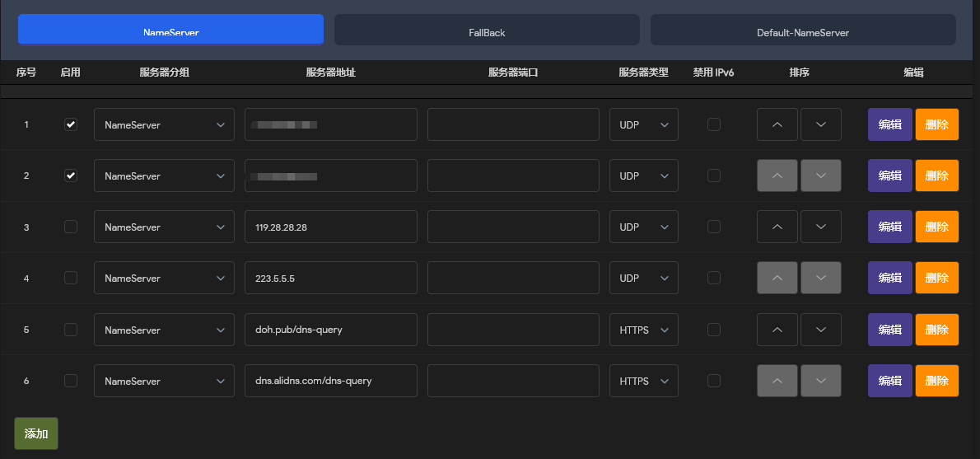Switch to the Default-NameServer tab
This screenshot has width=980, height=459.
pos(803,30)
